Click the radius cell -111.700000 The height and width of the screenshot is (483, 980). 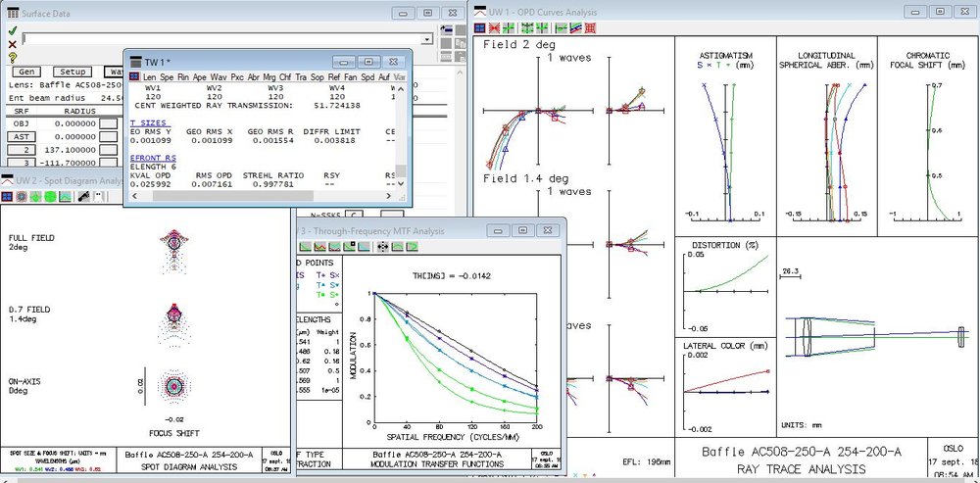pyautogui.click(x=71, y=163)
